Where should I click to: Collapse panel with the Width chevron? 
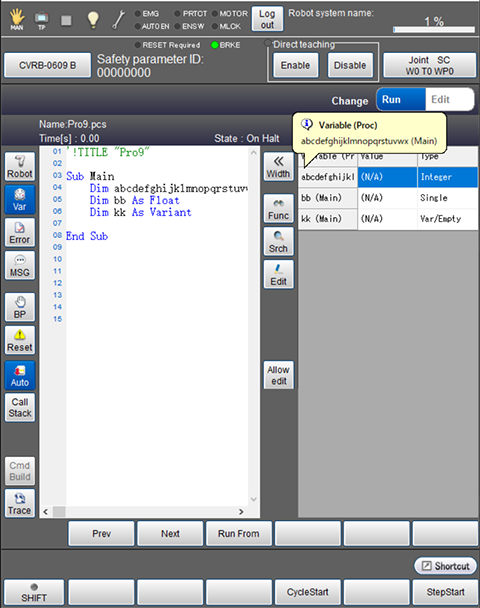278,167
